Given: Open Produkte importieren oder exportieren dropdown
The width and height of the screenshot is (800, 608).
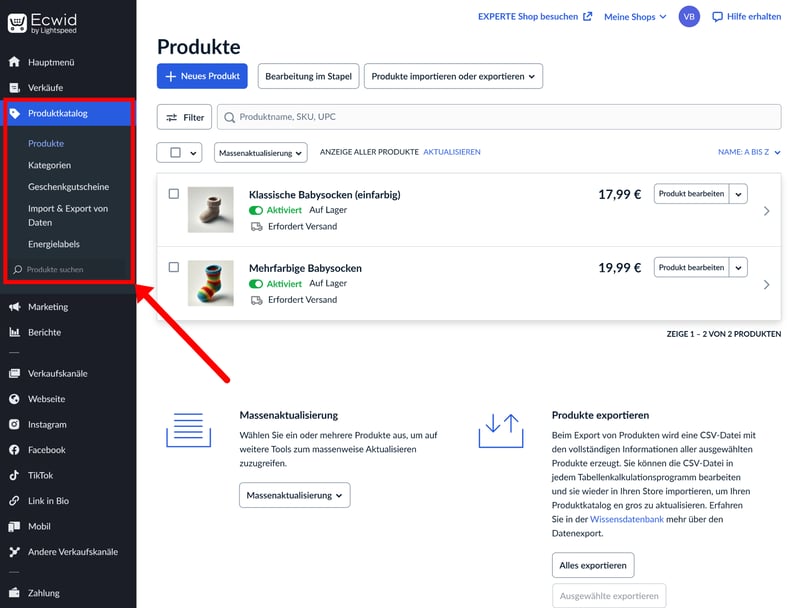Looking at the screenshot, I should click(x=453, y=76).
